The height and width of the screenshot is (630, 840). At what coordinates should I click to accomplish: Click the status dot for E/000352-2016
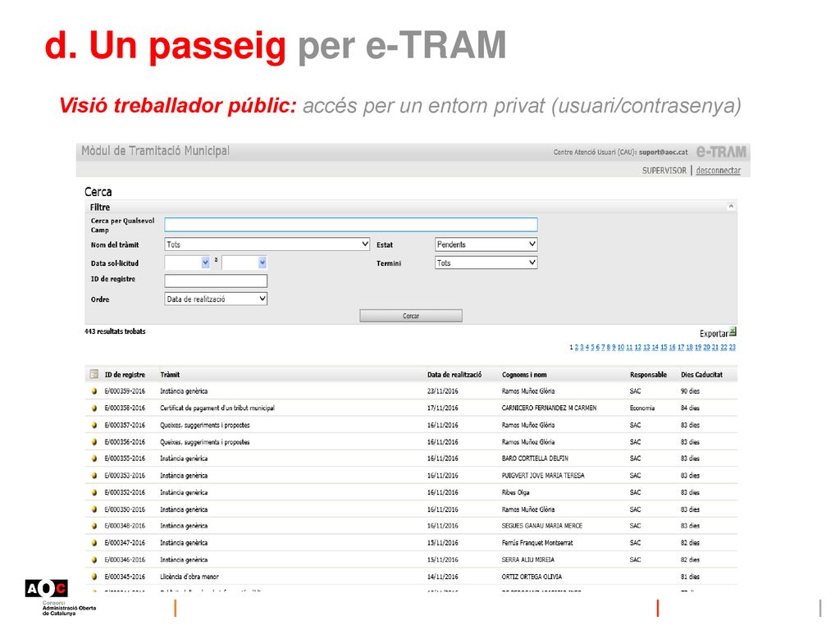click(x=94, y=492)
